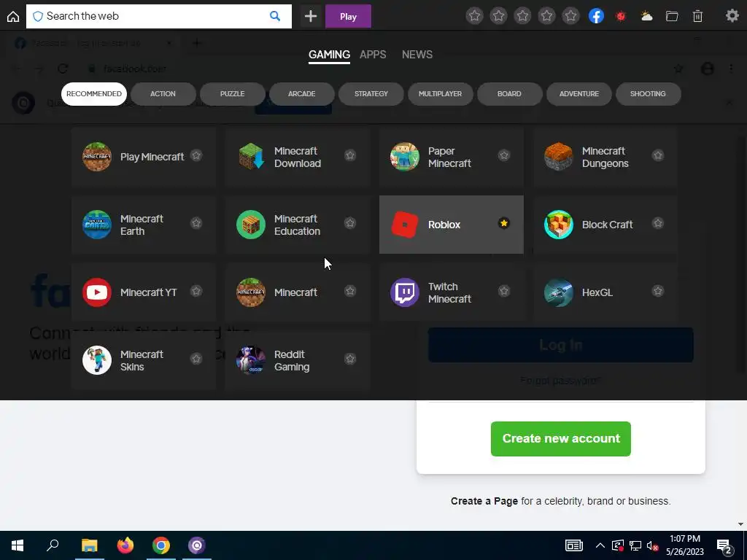747x560 pixels.
Task: Click the Minecraft tile label text
Action: [x=295, y=292]
